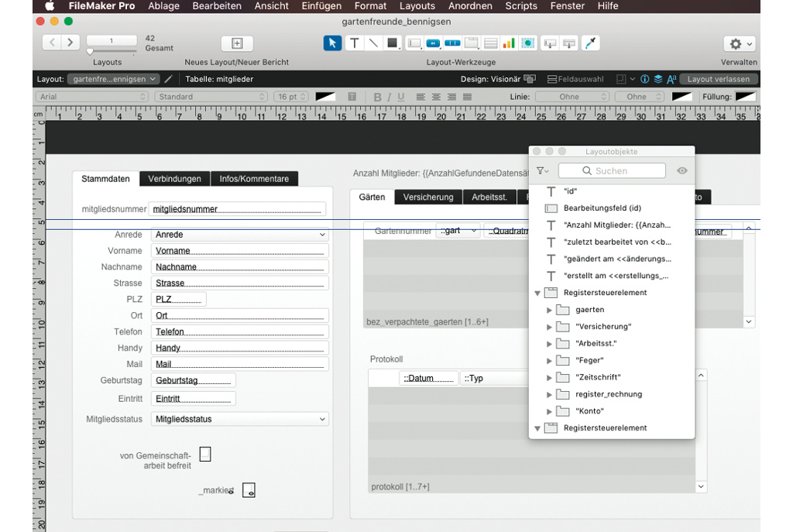The width and height of the screenshot is (793, 532).
Task: Click the New Layout/Report icon
Action: (x=237, y=43)
